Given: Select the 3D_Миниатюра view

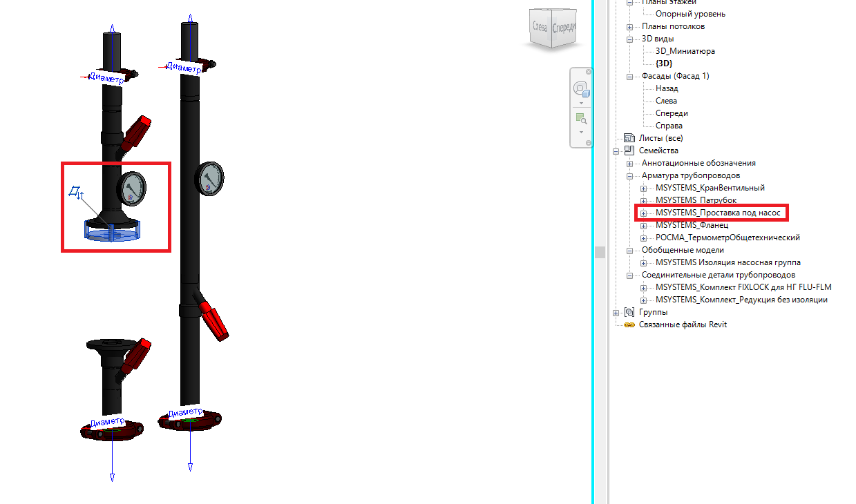Looking at the screenshot, I should (x=685, y=51).
